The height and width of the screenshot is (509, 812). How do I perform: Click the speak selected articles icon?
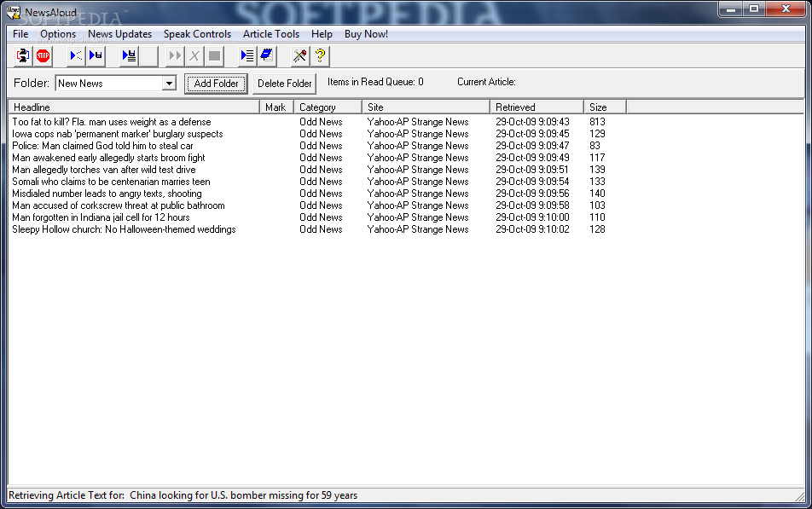click(x=76, y=55)
